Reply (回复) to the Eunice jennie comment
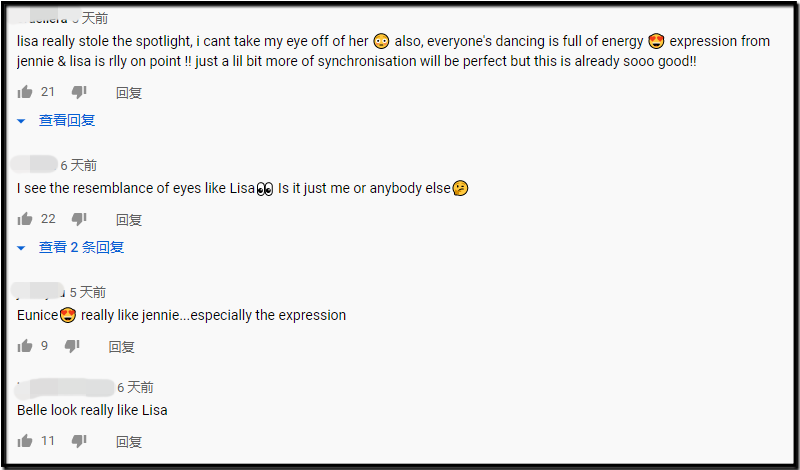Image resolution: width=800 pixels, height=470 pixels. click(122, 347)
